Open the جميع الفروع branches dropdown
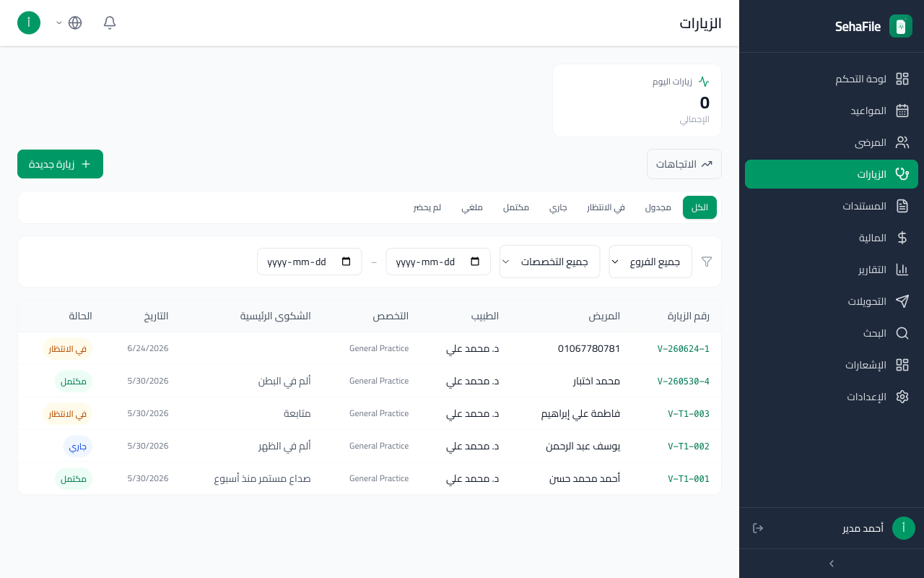 (650, 262)
